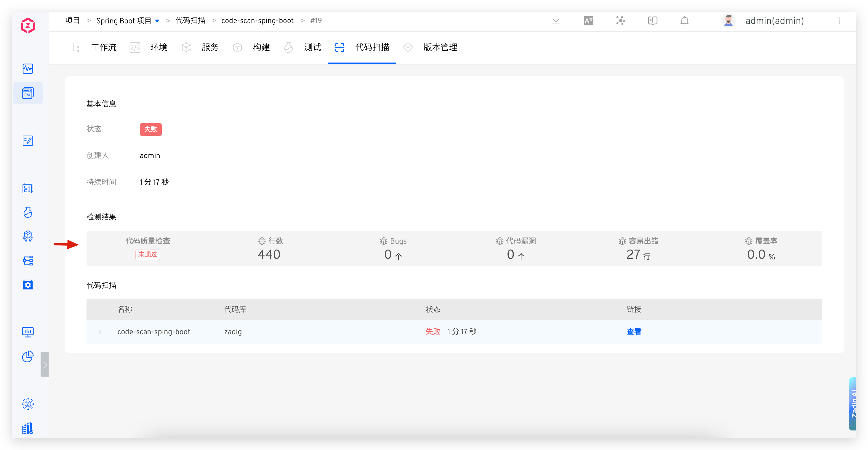Open the test flask sidebar icon

coord(28,212)
